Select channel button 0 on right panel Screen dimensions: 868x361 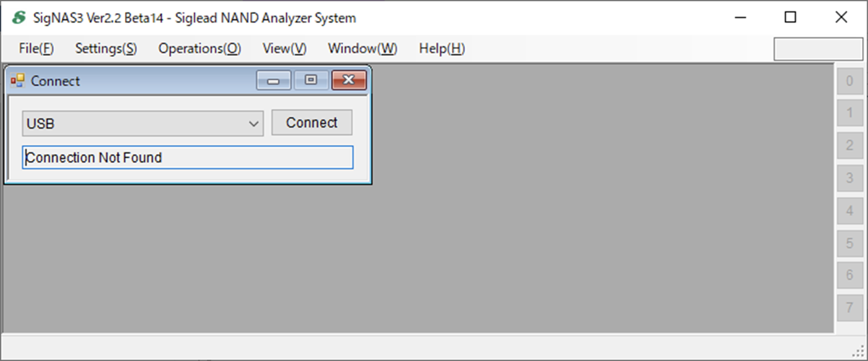tap(849, 81)
